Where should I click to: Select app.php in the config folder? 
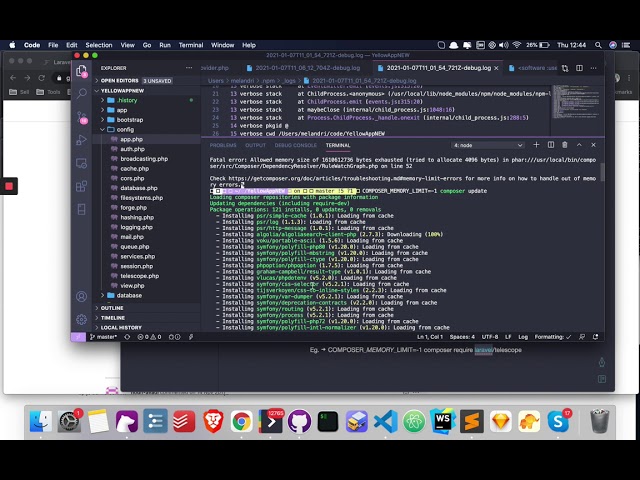pos(131,139)
